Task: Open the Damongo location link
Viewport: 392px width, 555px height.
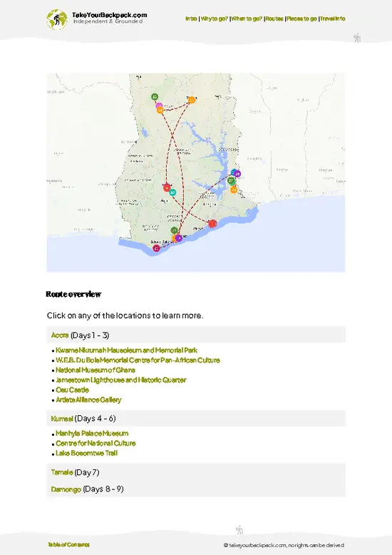Action: [x=66, y=489]
